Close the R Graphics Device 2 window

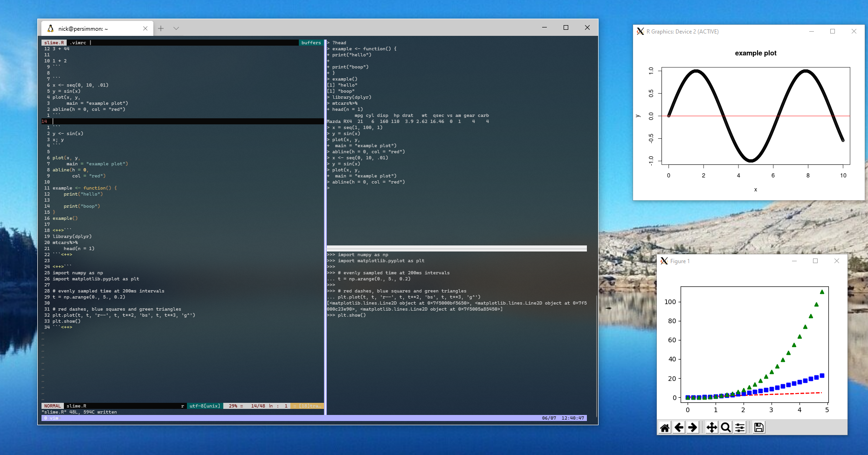point(854,31)
